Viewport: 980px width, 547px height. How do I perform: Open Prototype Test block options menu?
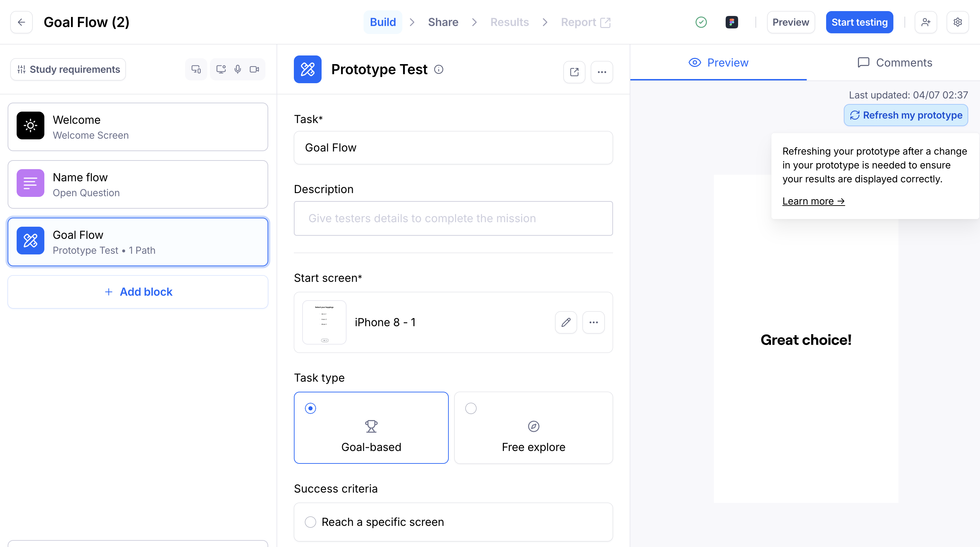coord(602,72)
